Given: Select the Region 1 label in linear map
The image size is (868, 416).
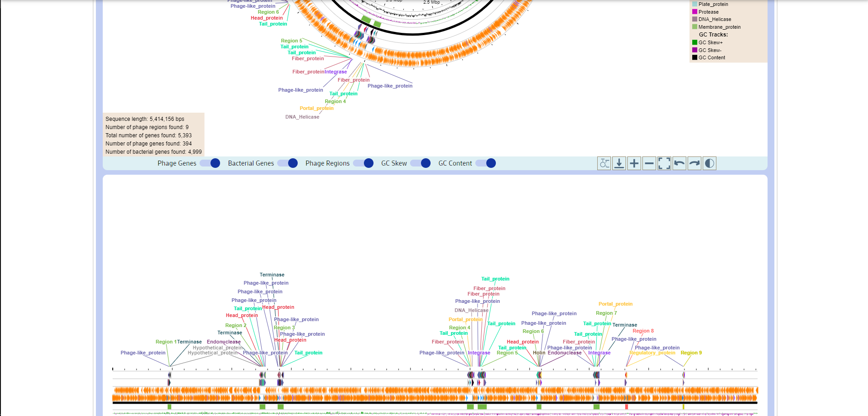Looking at the screenshot, I should 166,342.
